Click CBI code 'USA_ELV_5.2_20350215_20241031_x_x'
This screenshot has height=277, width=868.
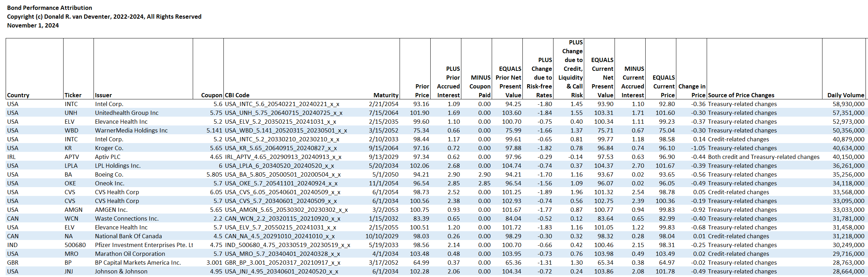[x=280, y=122]
